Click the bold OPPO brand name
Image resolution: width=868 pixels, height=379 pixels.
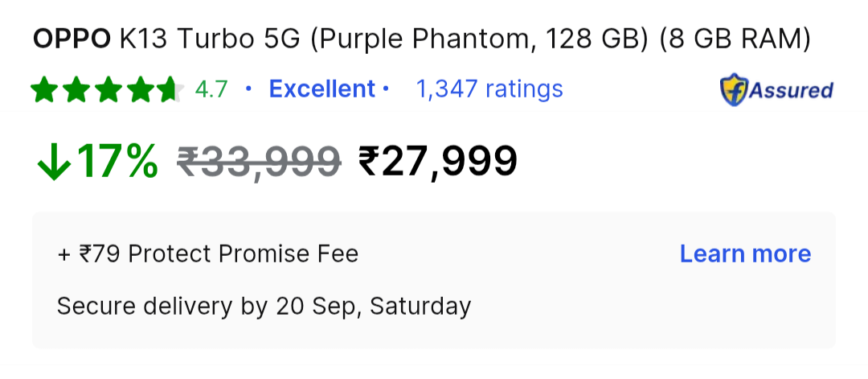pos(72,39)
